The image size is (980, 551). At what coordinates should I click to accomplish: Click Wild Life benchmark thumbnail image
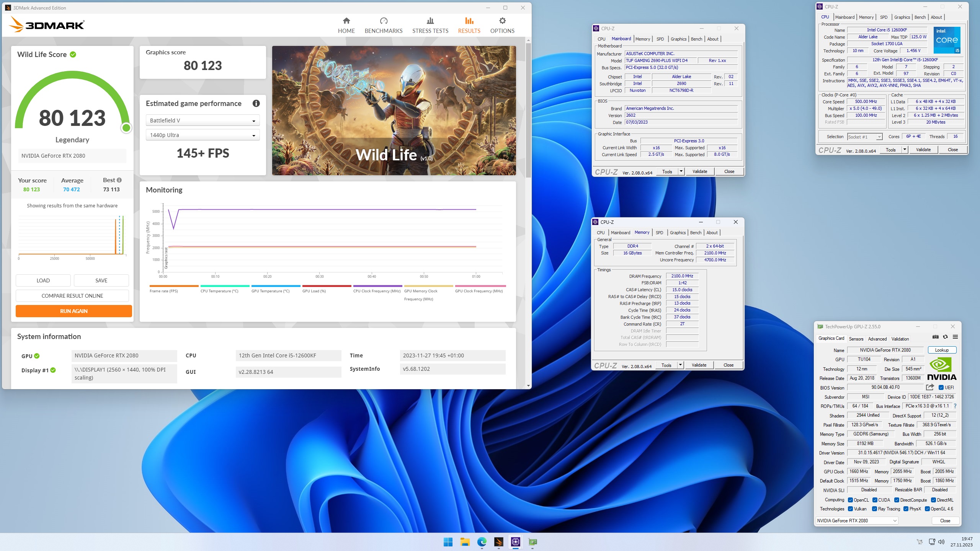(394, 111)
